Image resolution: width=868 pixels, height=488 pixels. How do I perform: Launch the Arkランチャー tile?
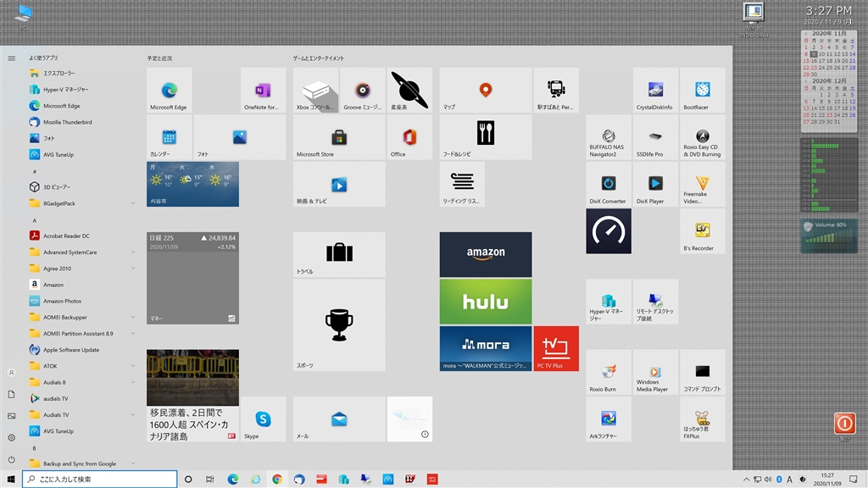(609, 419)
